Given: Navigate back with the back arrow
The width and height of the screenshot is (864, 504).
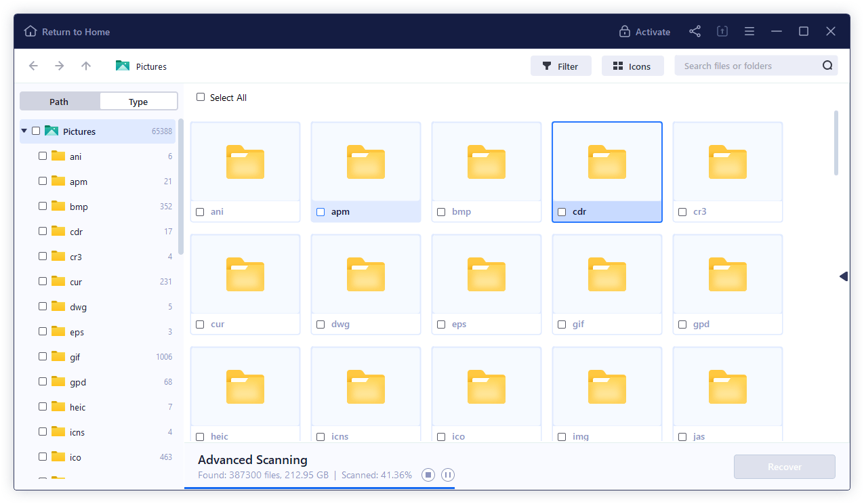Looking at the screenshot, I should pos(33,66).
